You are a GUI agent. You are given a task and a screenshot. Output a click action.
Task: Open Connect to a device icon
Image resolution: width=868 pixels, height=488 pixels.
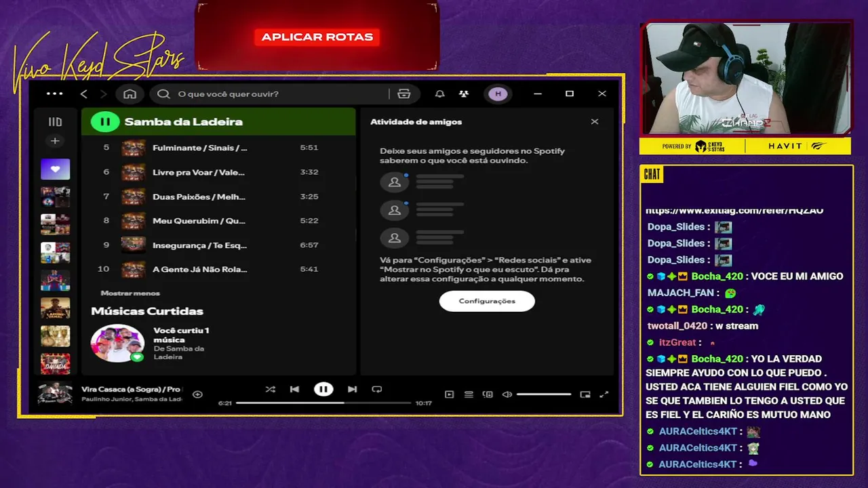coord(488,394)
